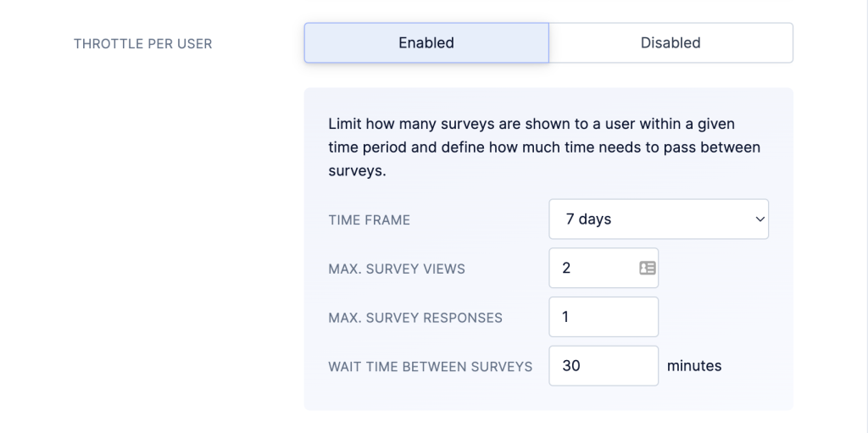Click the Max. Survey Views input field

pos(604,268)
